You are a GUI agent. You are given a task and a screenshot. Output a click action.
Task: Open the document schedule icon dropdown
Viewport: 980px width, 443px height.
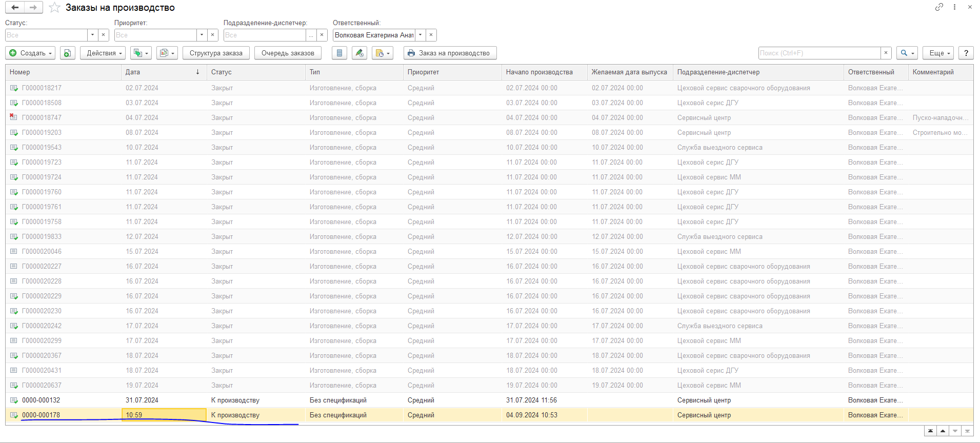click(x=383, y=53)
